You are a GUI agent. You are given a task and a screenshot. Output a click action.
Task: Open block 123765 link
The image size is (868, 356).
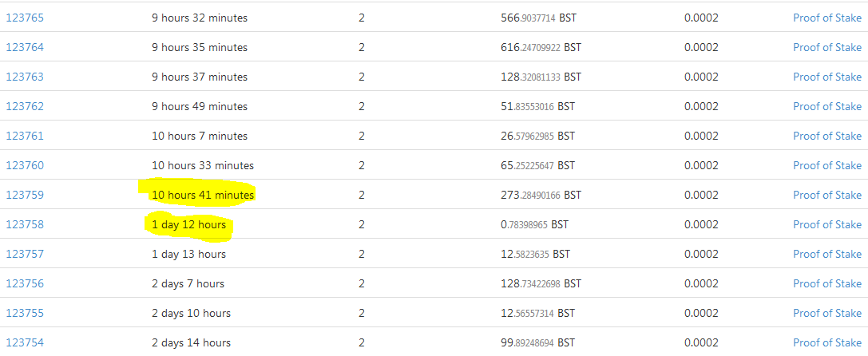pos(25,18)
